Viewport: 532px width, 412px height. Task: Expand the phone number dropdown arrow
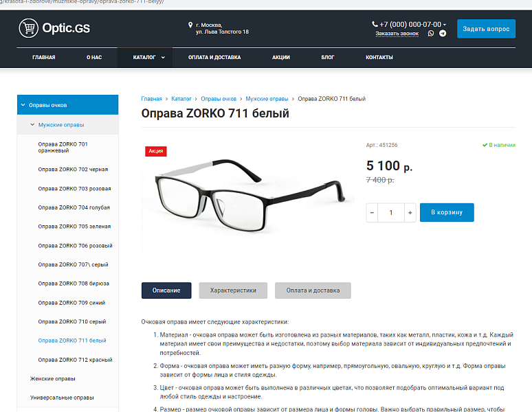445,25
